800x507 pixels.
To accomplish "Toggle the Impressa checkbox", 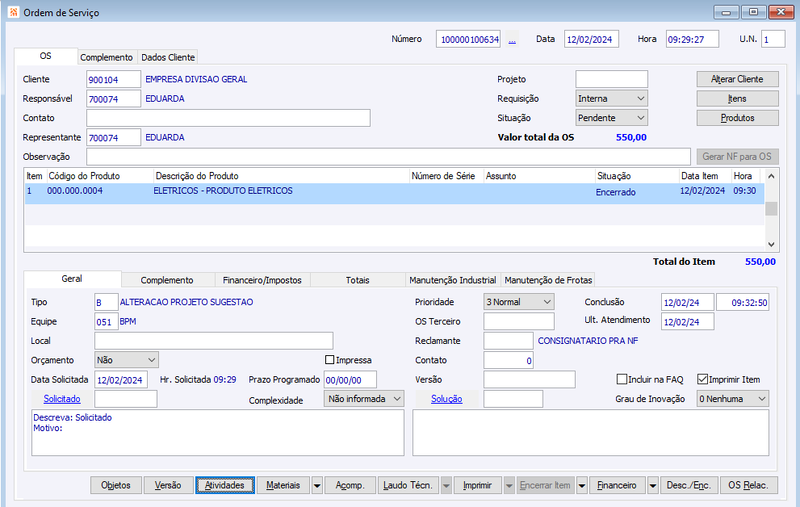I will tap(330, 360).
